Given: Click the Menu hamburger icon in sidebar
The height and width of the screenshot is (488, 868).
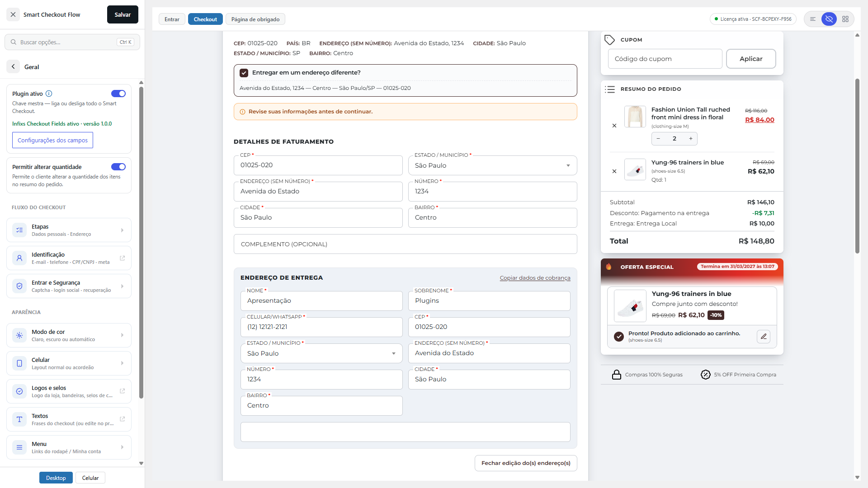Looking at the screenshot, I should [x=19, y=447].
